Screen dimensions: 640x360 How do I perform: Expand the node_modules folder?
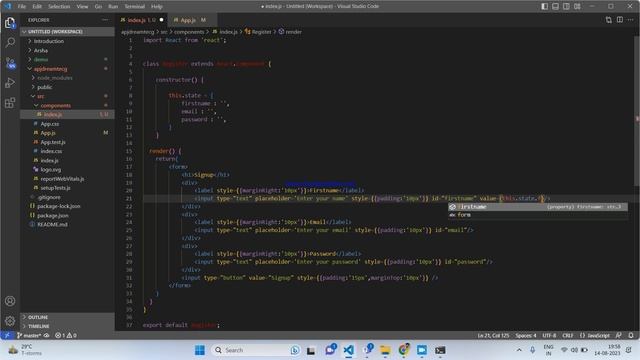67,78
